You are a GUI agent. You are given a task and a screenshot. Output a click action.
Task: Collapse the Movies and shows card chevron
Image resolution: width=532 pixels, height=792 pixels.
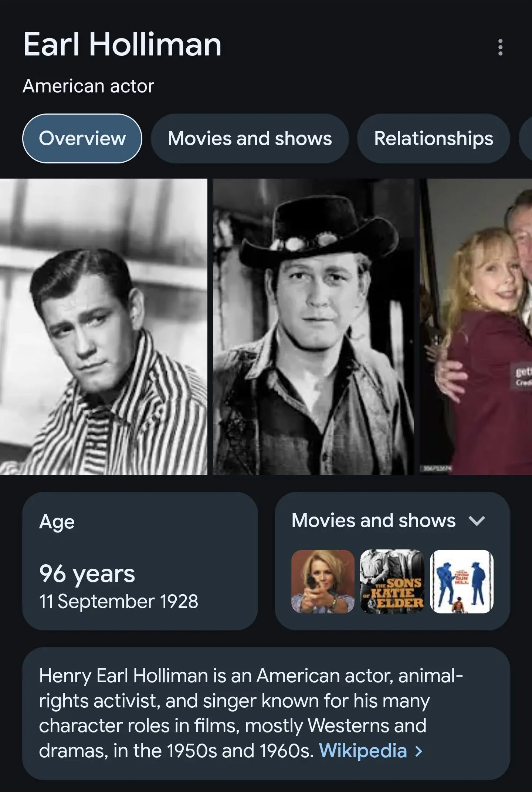(x=477, y=521)
